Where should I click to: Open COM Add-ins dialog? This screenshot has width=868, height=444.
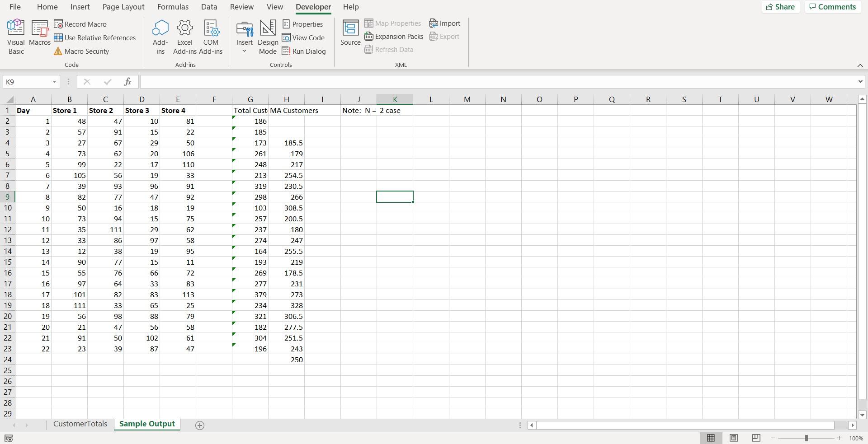click(211, 37)
